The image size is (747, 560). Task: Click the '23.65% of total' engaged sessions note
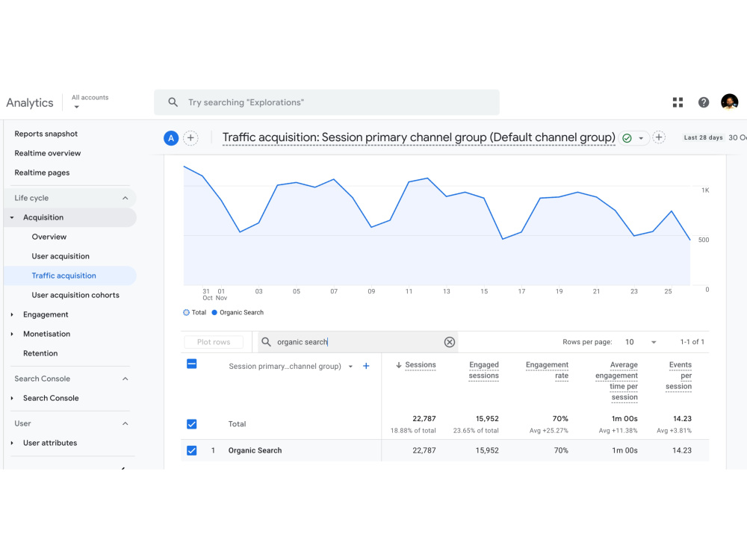point(475,431)
